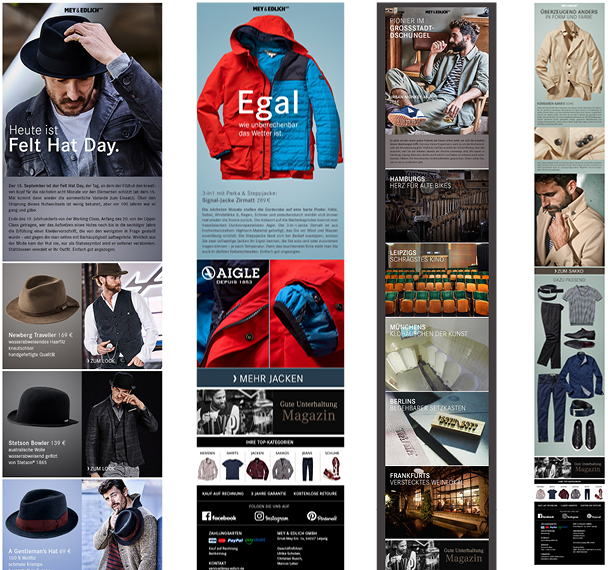Screen dimensions: 608x570
Task: Select the Leipzigs Schrägstes Kino image
Action: pos(438,278)
